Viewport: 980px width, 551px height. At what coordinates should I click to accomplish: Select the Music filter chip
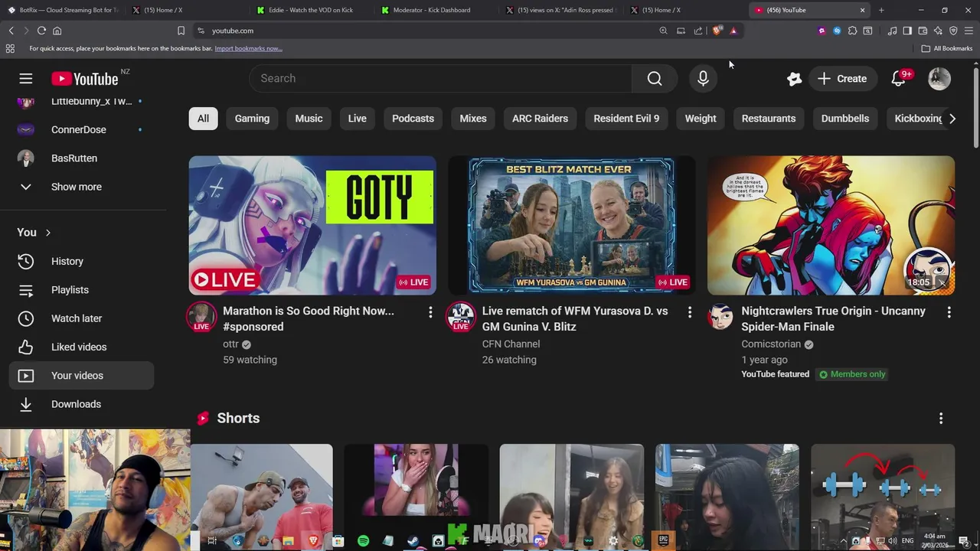309,119
